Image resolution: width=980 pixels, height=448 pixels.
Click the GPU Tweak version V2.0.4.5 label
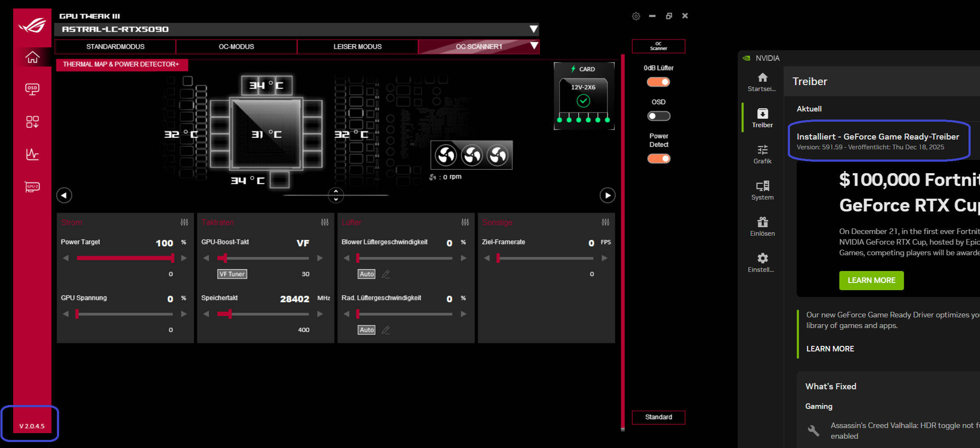[x=32, y=426]
